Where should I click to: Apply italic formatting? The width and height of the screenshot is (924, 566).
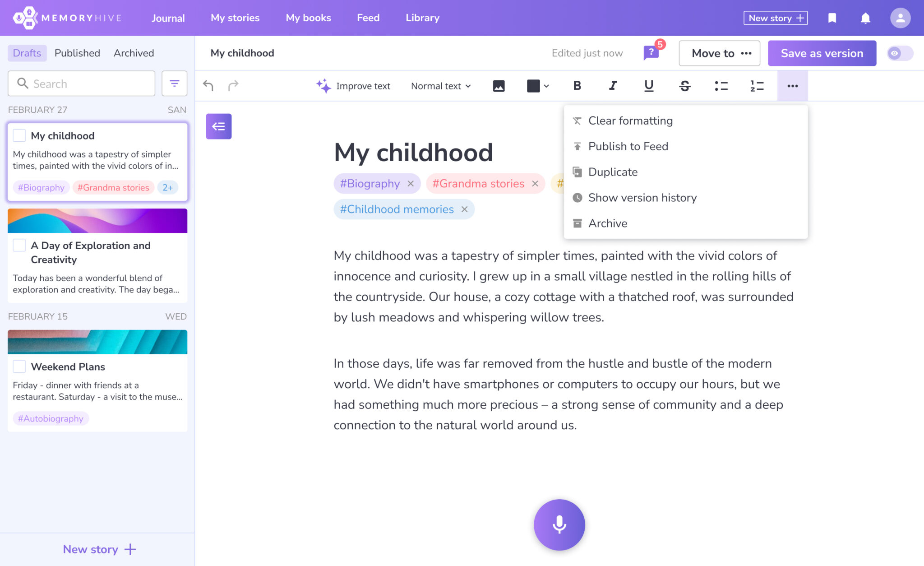[612, 86]
